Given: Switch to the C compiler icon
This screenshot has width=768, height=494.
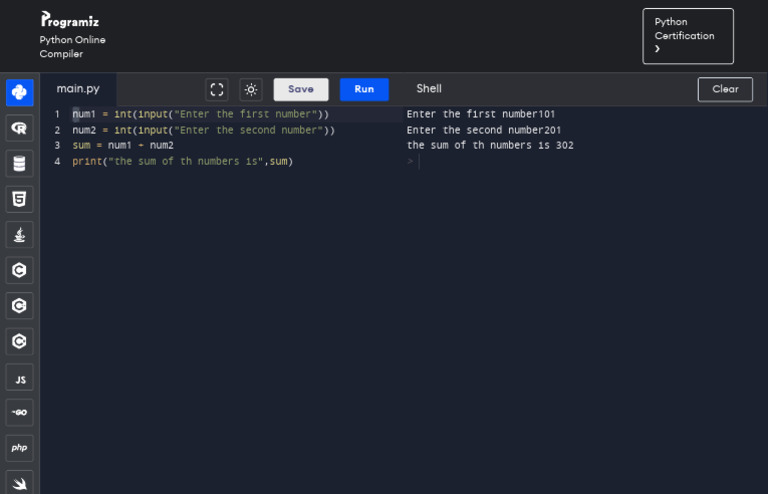Looking at the screenshot, I should pyautogui.click(x=20, y=270).
